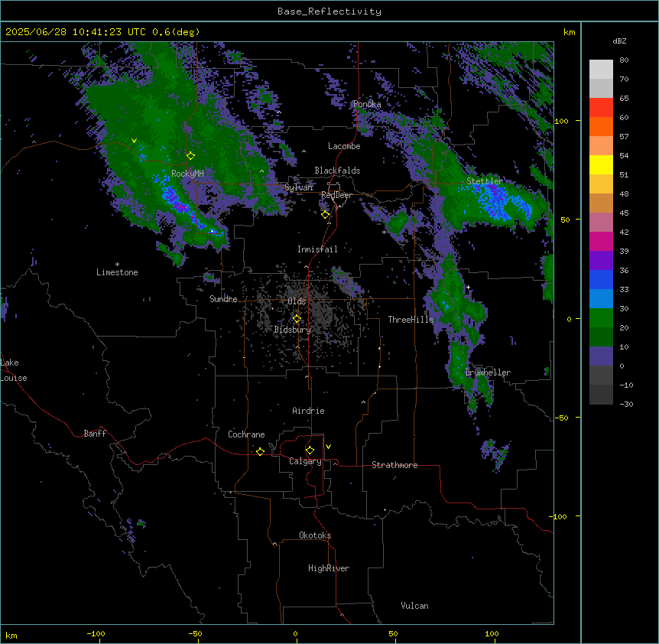Click the Strathmore town label
Screen dimensions: 659x644
(x=394, y=465)
